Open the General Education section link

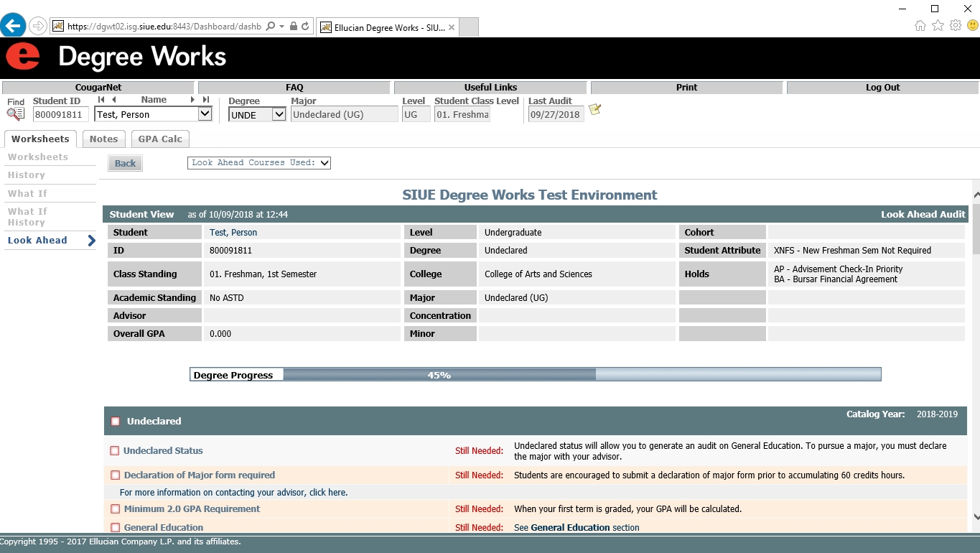pos(570,528)
